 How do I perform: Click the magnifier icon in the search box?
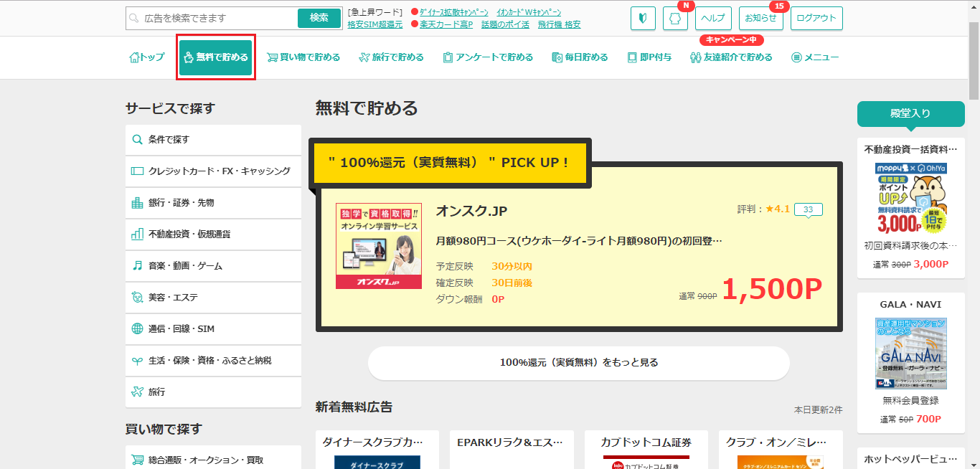pos(133,18)
